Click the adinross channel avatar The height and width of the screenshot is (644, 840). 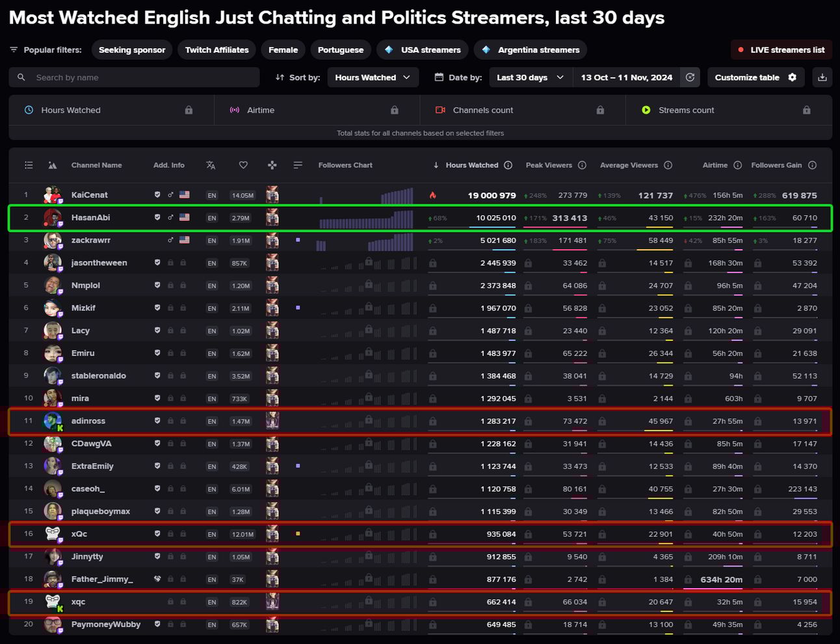tap(53, 421)
